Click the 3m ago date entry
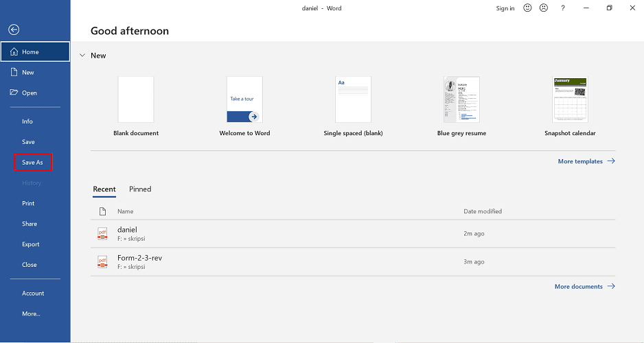This screenshot has height=343, width=644. coord(474,262)
